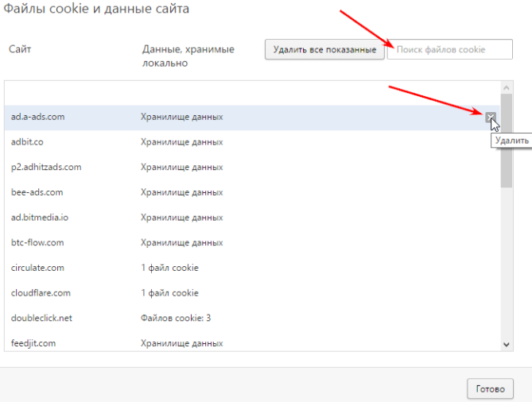Viewport: 532px width, 402px height.
Task: Select the doubleclick.net site row
Action: point(252,318)
